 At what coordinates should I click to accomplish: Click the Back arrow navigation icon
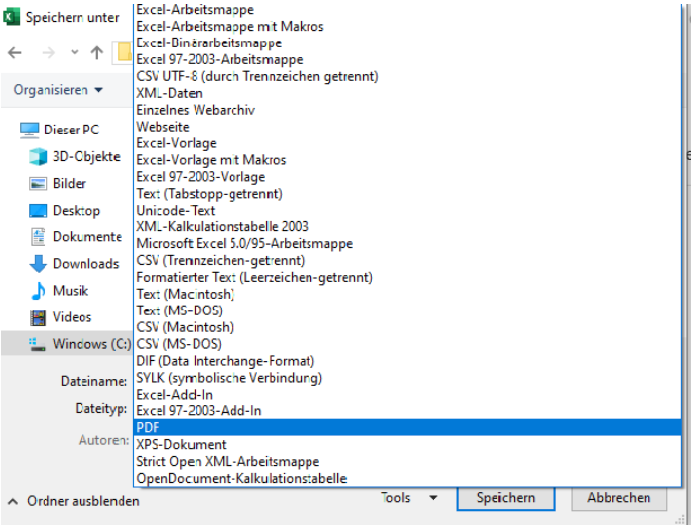[15, 53]
